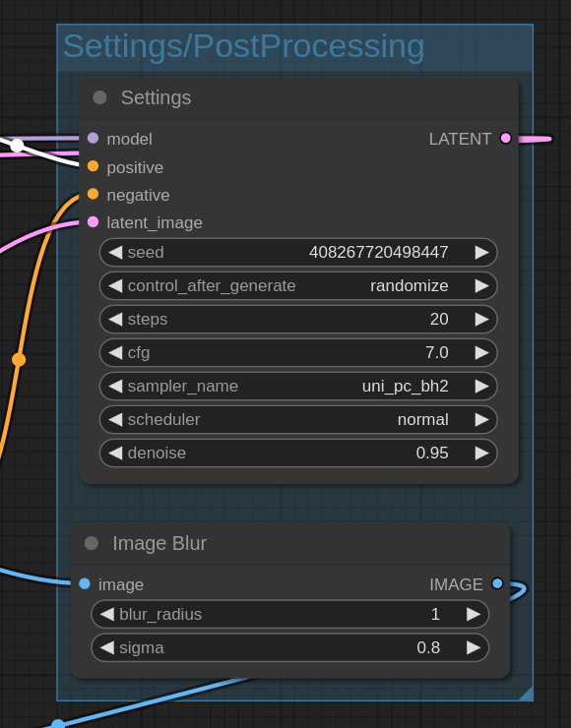Image resolution: width=571 pixels, height=728 pixels.
Task: Select previous control_after_generate option
Action: [x=115, y=286]
